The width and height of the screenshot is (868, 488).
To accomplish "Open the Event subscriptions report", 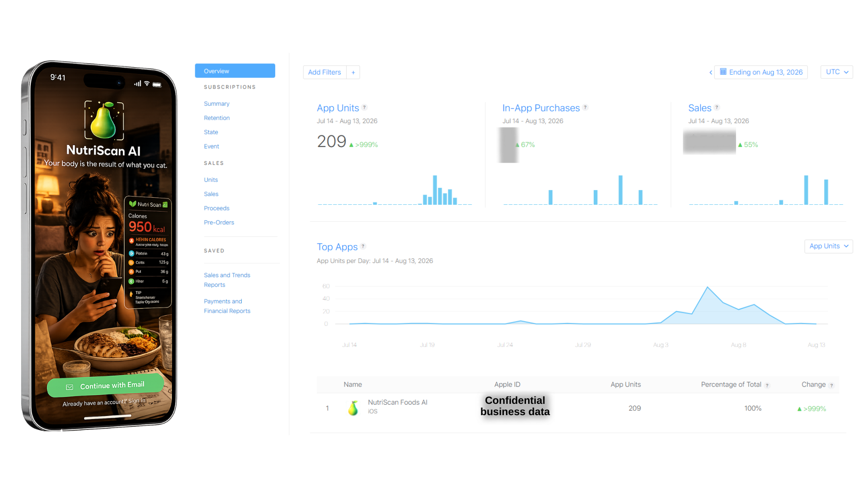I will tap(211, 147).
